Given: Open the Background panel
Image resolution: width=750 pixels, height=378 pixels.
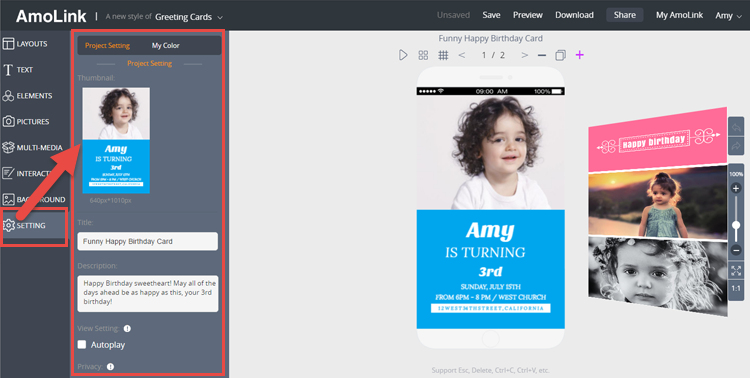Looking at the screenshot, I should 32,199.
